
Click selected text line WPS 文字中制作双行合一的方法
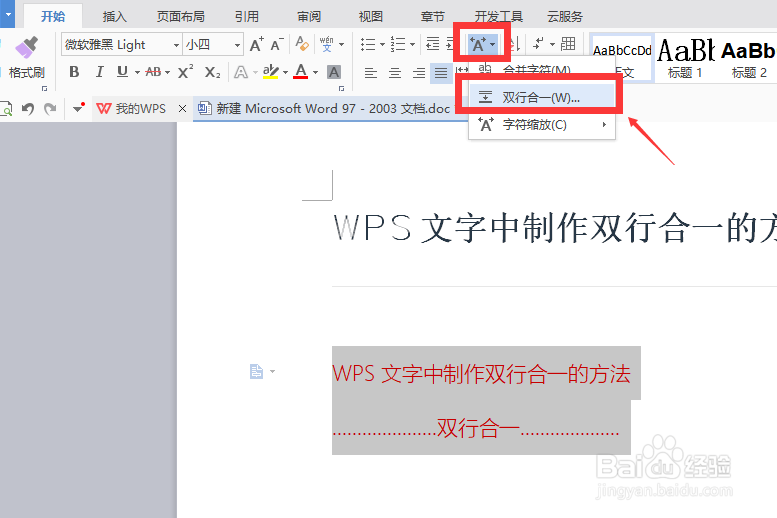point(481,374)
